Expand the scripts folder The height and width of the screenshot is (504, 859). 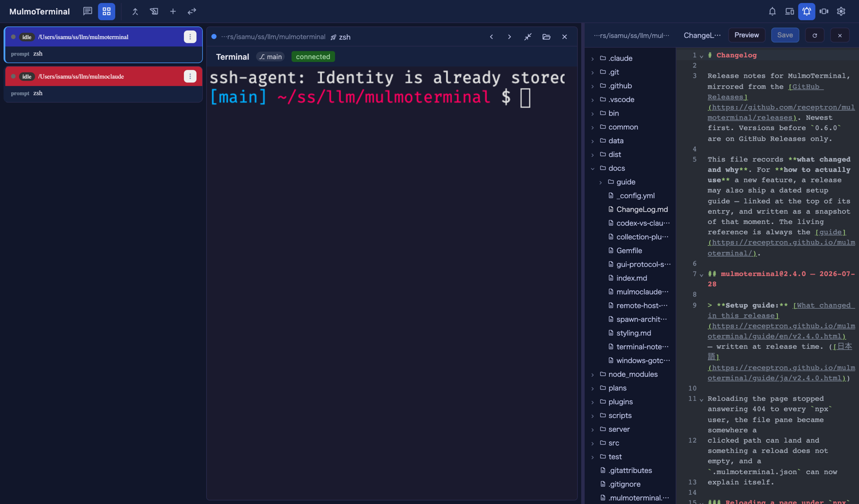tap(631, 416)
